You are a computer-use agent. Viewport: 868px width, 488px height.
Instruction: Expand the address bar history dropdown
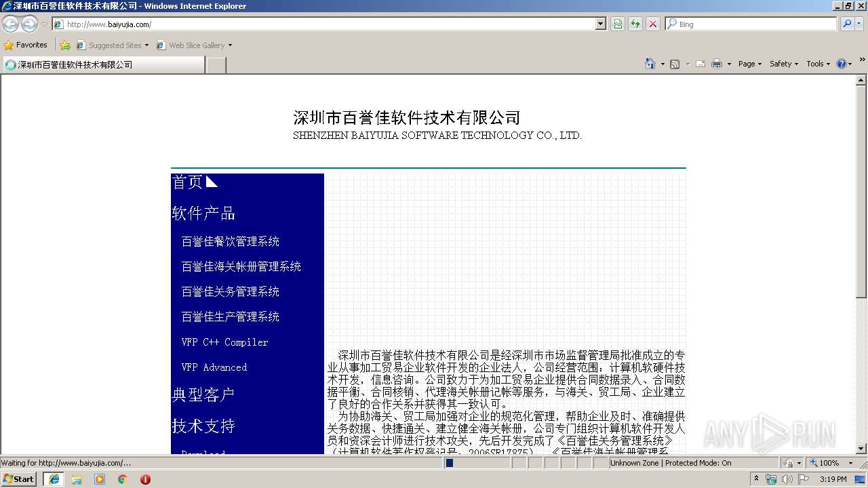(600, 24)
